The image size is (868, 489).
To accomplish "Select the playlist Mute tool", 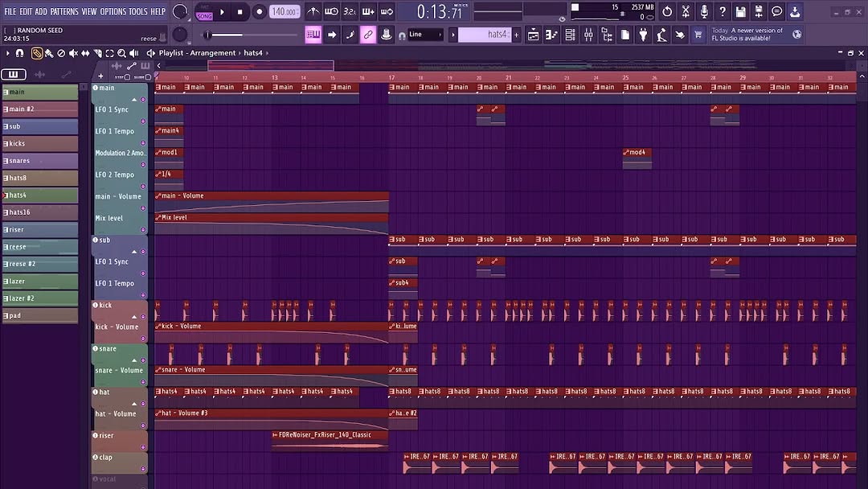I will (x=73, y=53).
